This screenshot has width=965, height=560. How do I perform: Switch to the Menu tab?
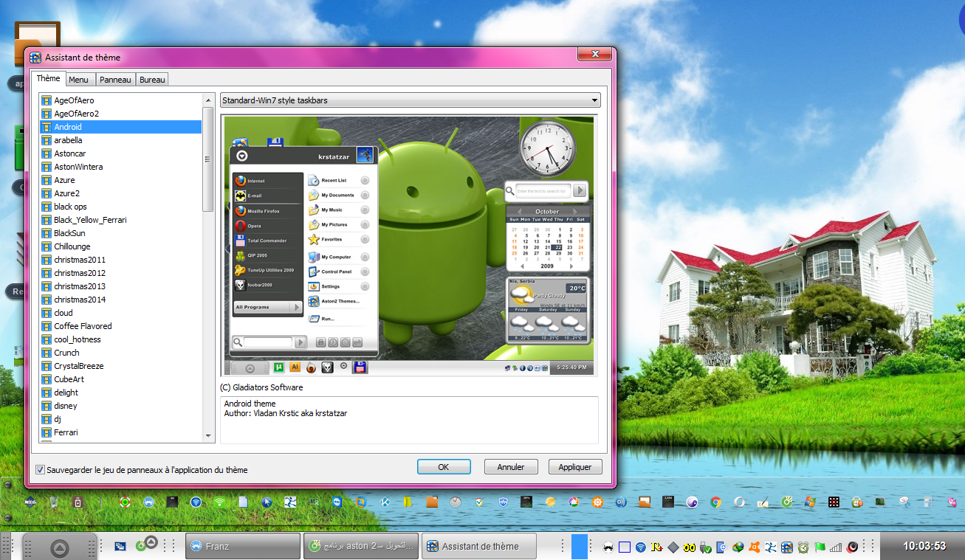79,80
